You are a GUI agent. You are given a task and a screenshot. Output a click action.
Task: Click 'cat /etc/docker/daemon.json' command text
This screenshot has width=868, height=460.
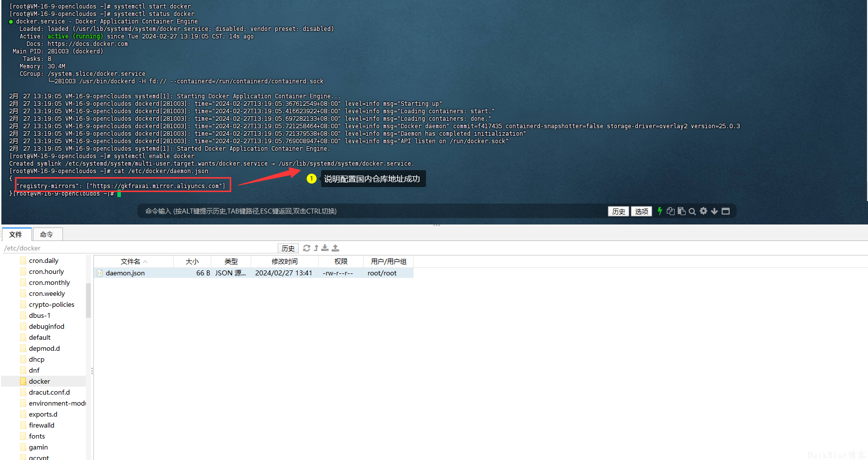(161, 171)
